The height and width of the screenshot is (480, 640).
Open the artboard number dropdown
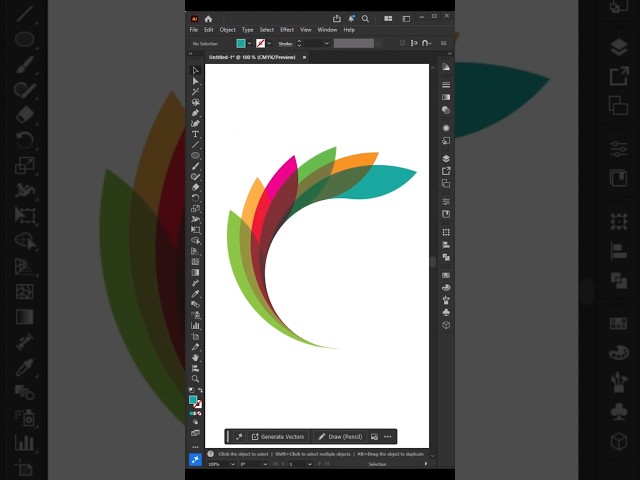coord(310,464)
